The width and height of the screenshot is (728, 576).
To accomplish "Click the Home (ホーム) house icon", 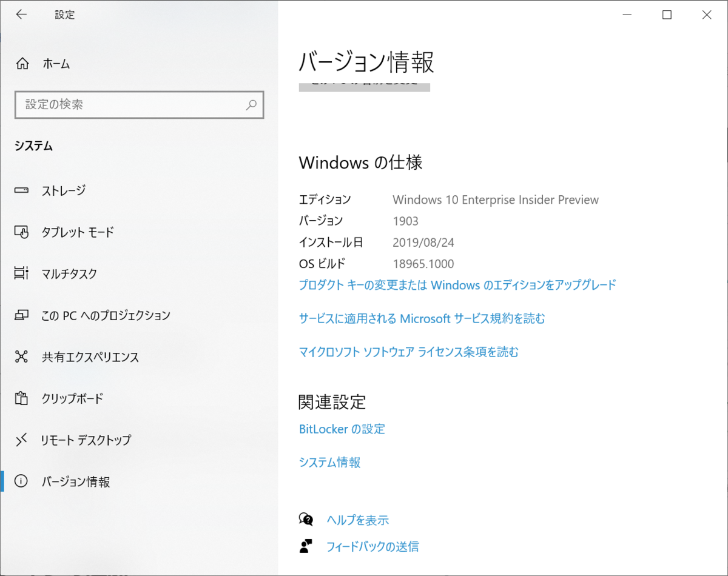I will pyautogui.click(x=22, y=63).
